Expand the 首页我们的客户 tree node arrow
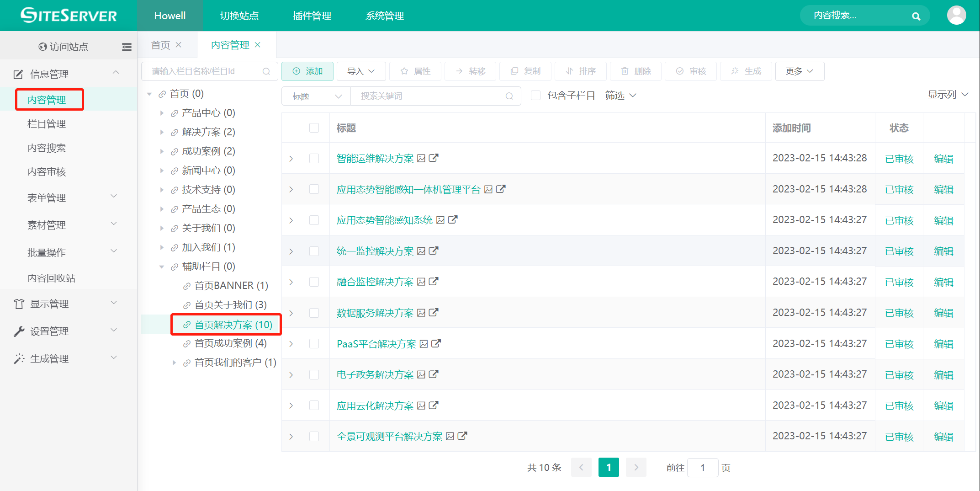Viewport: 980px width, 491px height. point(174,363)
